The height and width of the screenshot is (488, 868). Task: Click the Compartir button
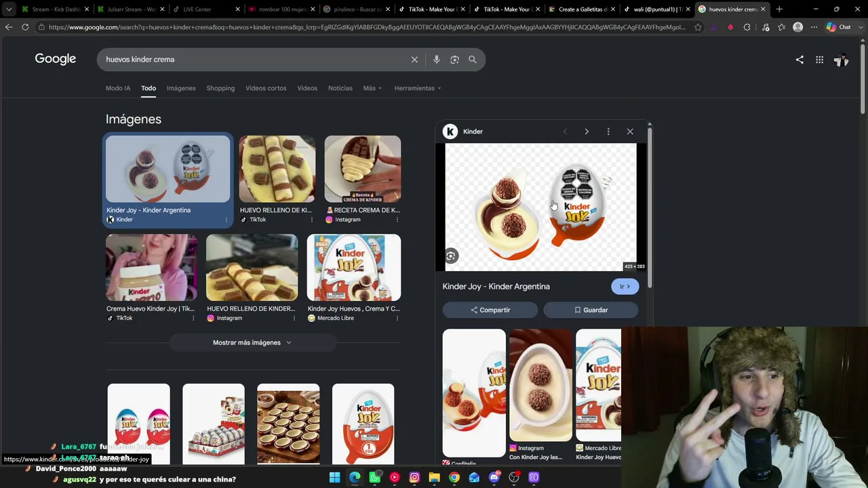tap(490, 310)
